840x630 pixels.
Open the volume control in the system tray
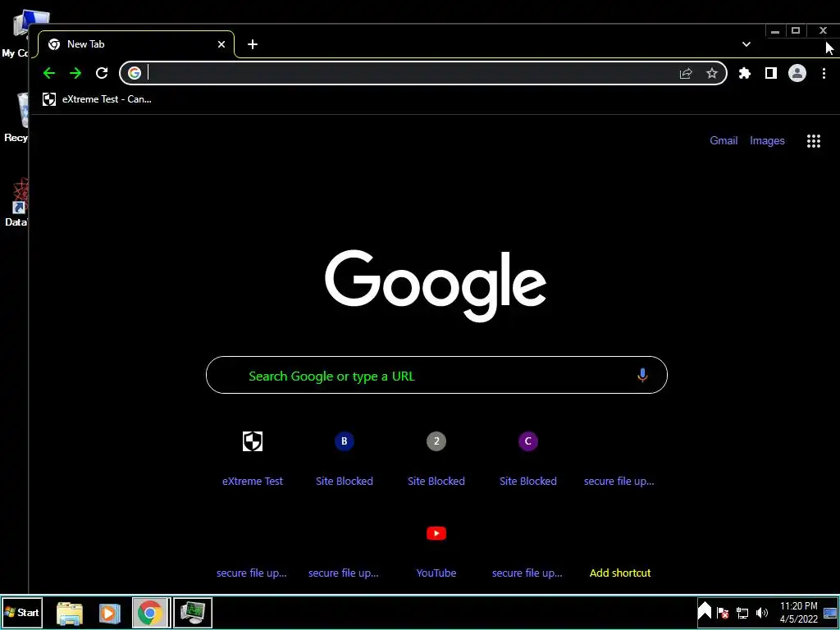pyautogui.click(x=762, y=613)
